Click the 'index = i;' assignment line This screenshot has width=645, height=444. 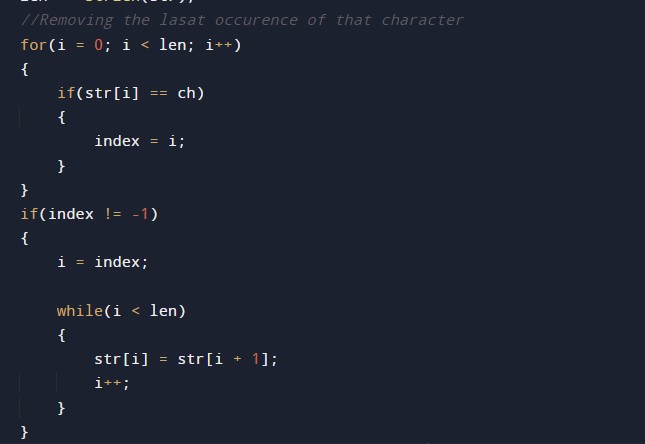point(140,142)
